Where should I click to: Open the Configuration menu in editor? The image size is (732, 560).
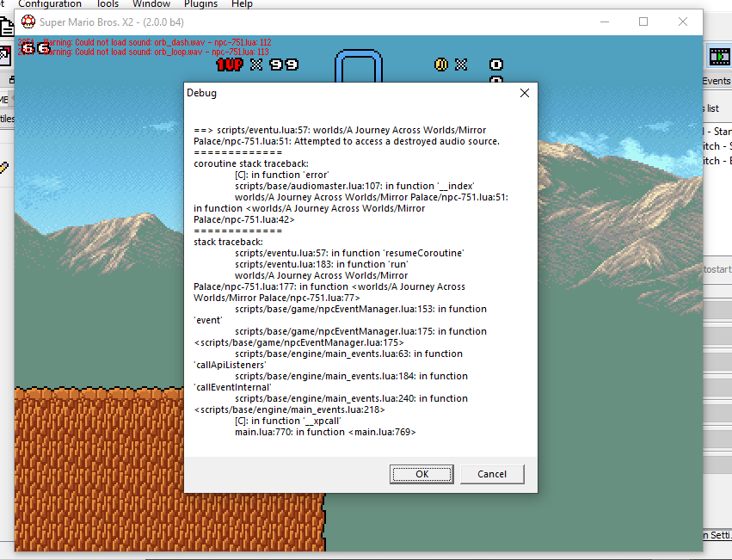50,3
